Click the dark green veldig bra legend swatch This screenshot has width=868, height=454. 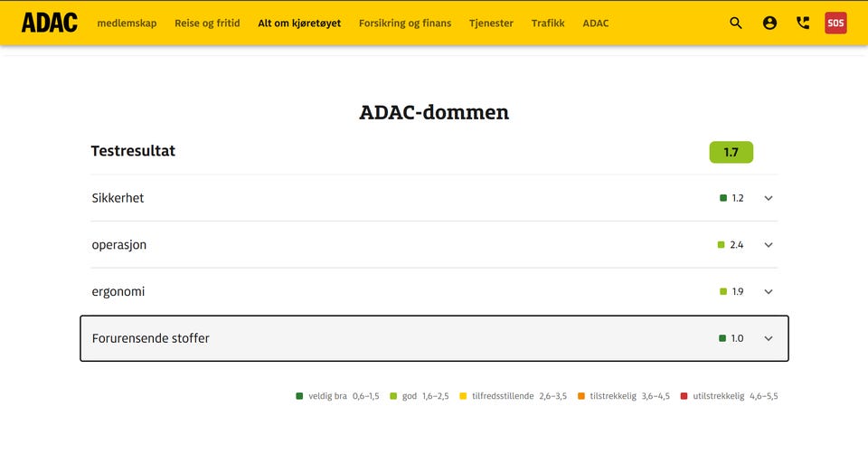point(299,396)
